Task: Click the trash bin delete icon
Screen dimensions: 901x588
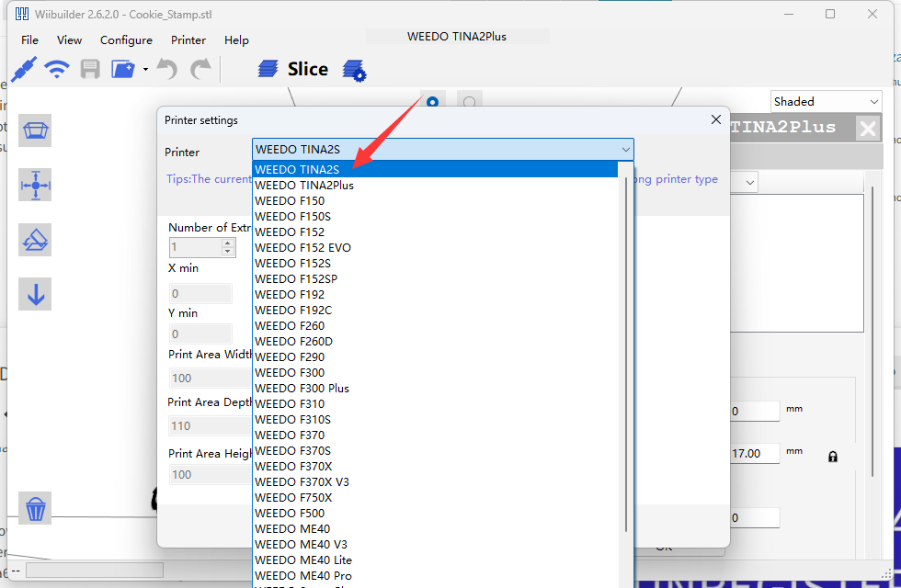Action: click(x=36, y=508)
